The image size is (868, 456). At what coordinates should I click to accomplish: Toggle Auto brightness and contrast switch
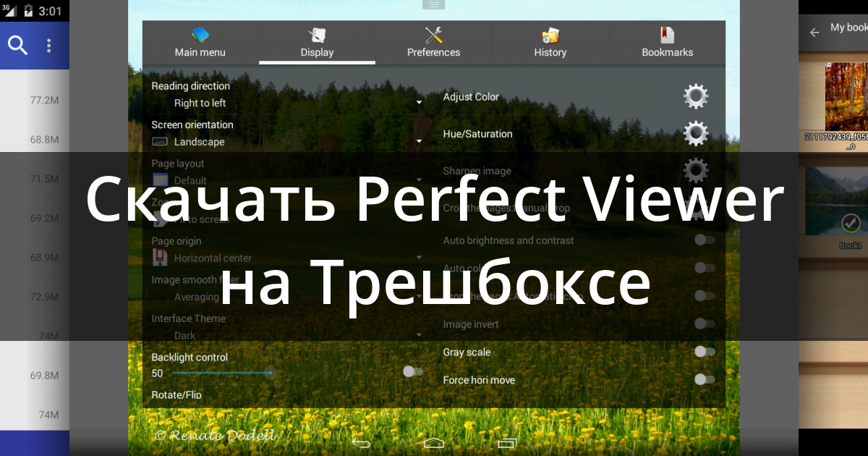(x=704, y=240)
